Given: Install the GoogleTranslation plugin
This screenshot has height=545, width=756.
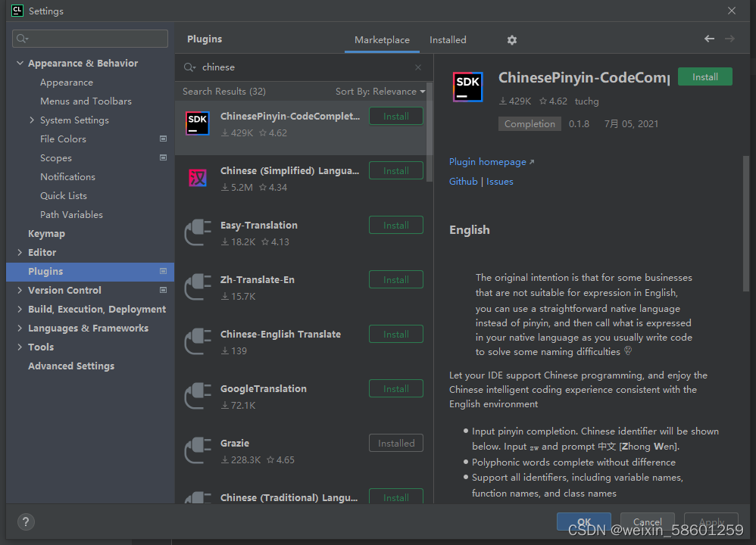Looking at the screenshot, I should 396,388.
